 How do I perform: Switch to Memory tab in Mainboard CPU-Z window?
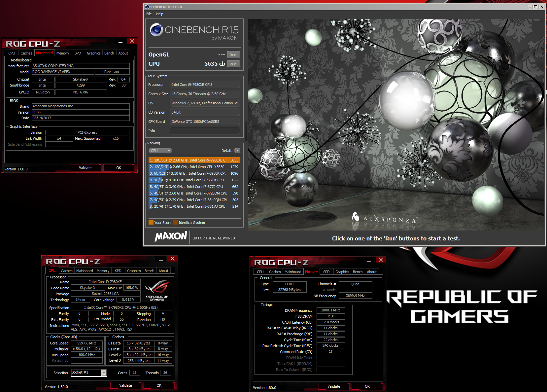point(63,53)
